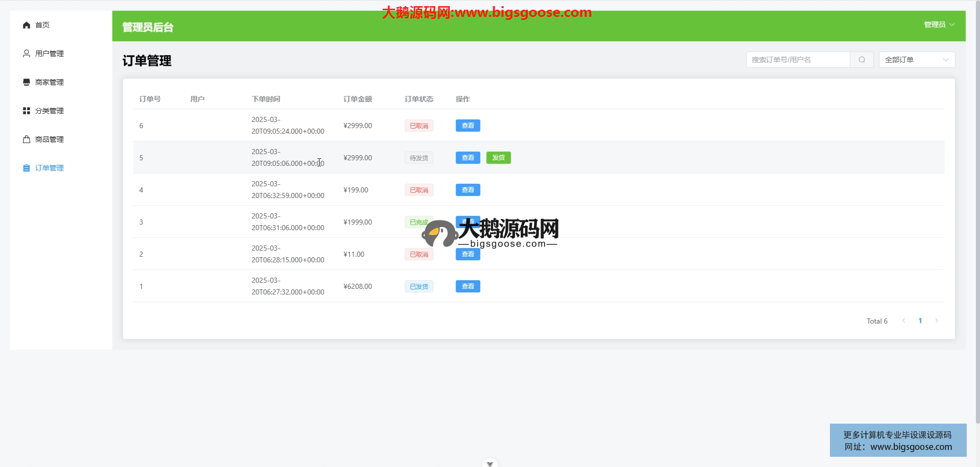Image resolution: width=980 pixels, height=467 pixels.
Task: Click the vertical page scrollbar
Action: (x=977, y=204)
